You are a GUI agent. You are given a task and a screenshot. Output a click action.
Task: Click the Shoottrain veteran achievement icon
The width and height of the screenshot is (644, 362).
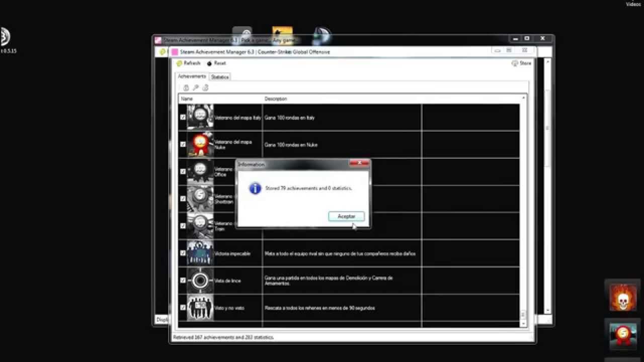coord(200,199)
